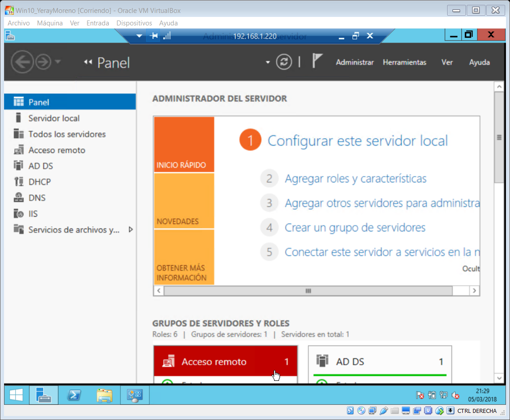
Task: Expand Servicios de archivos submenu arrow
Action: click(x=131, y=229)
